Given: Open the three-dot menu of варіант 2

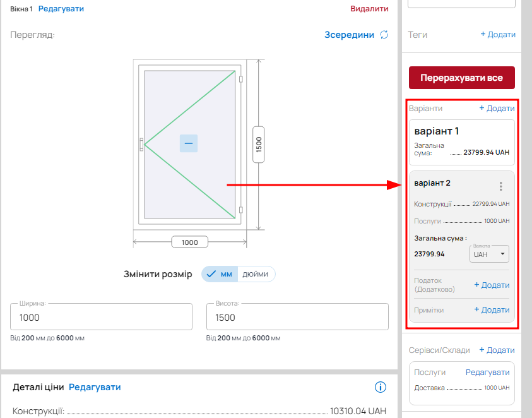Looking at the screenshot, I should [501, 186].
